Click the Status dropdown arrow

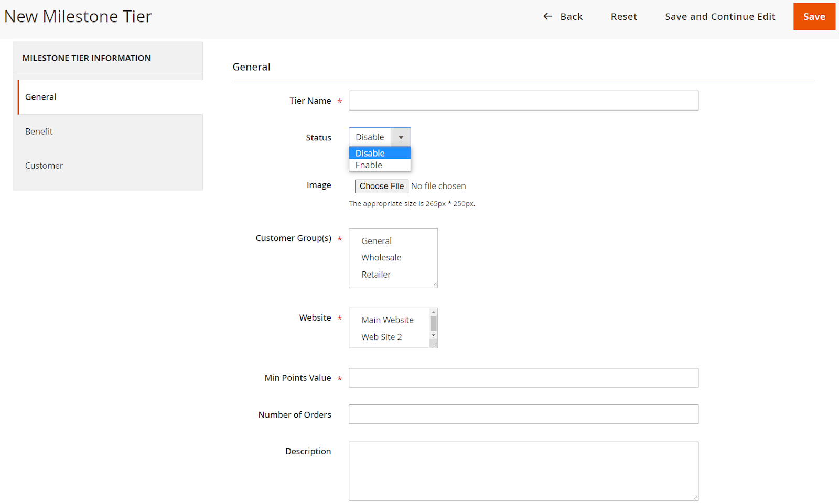click(401, 138)
